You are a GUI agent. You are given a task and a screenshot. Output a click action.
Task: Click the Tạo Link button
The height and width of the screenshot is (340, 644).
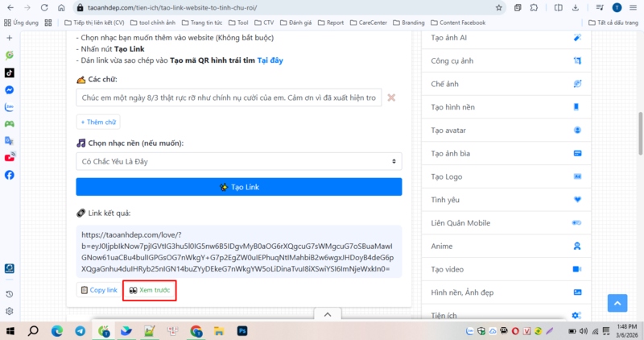click(x=239, y=187)
